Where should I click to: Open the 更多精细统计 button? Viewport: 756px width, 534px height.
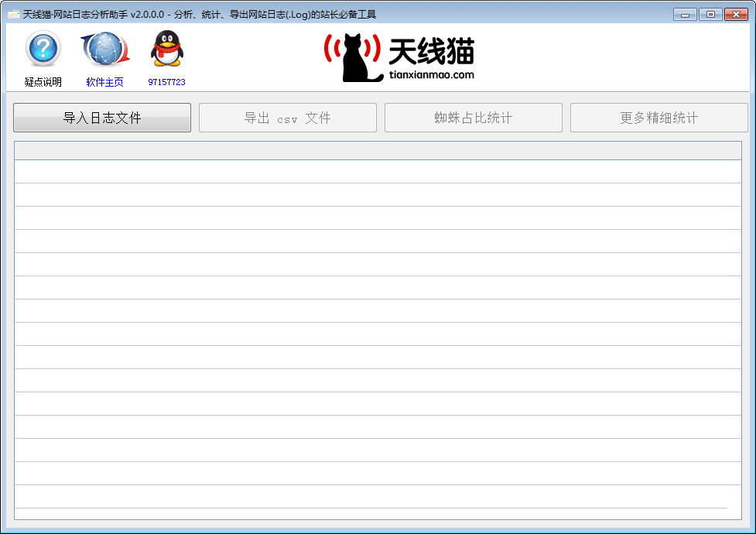click(x=659, y=118)
